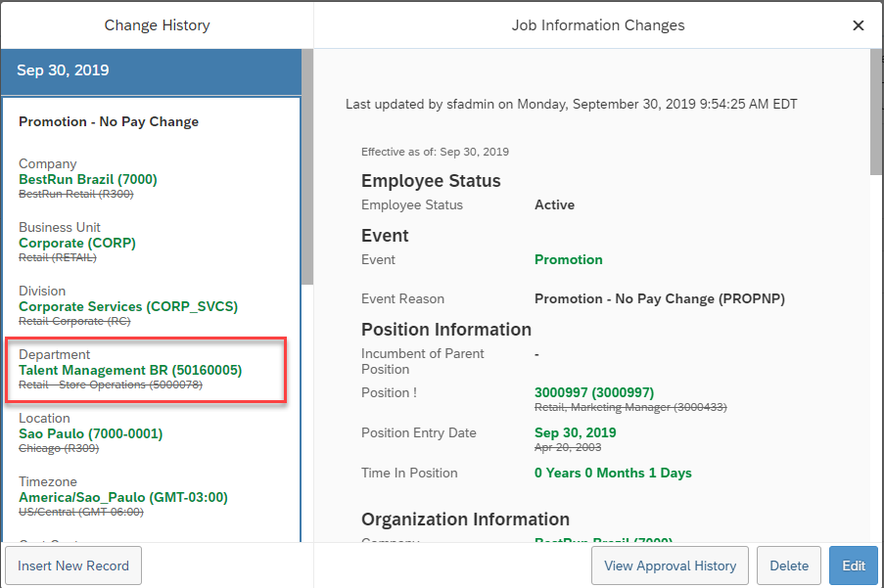Click the Time In Position label

409,474
